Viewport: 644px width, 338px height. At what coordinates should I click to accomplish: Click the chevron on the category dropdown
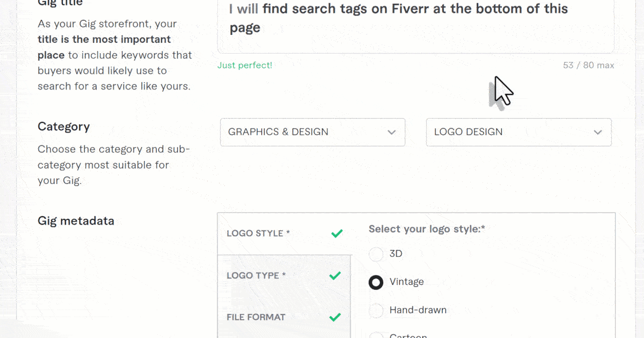click(x=391, y=132)
